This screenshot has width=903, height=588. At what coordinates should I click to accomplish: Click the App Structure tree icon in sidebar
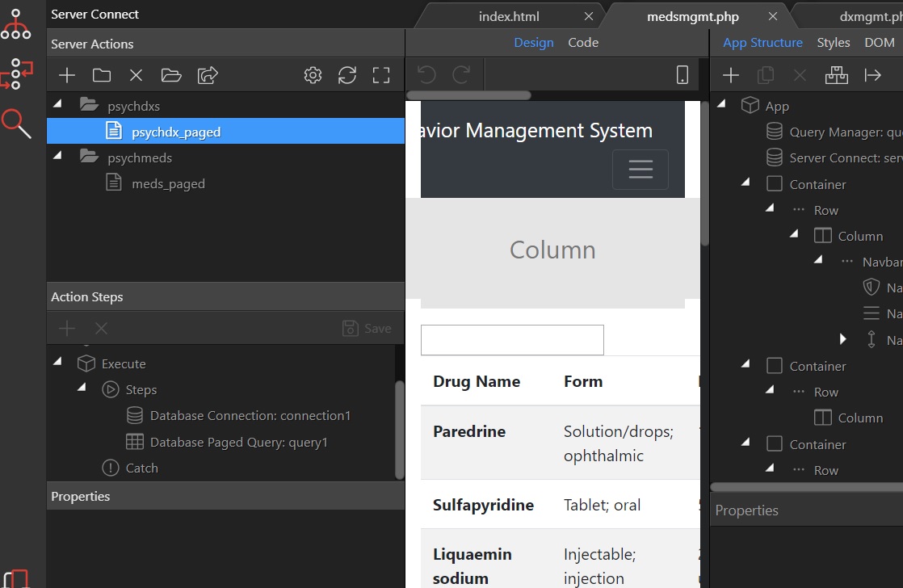(15, 24)
